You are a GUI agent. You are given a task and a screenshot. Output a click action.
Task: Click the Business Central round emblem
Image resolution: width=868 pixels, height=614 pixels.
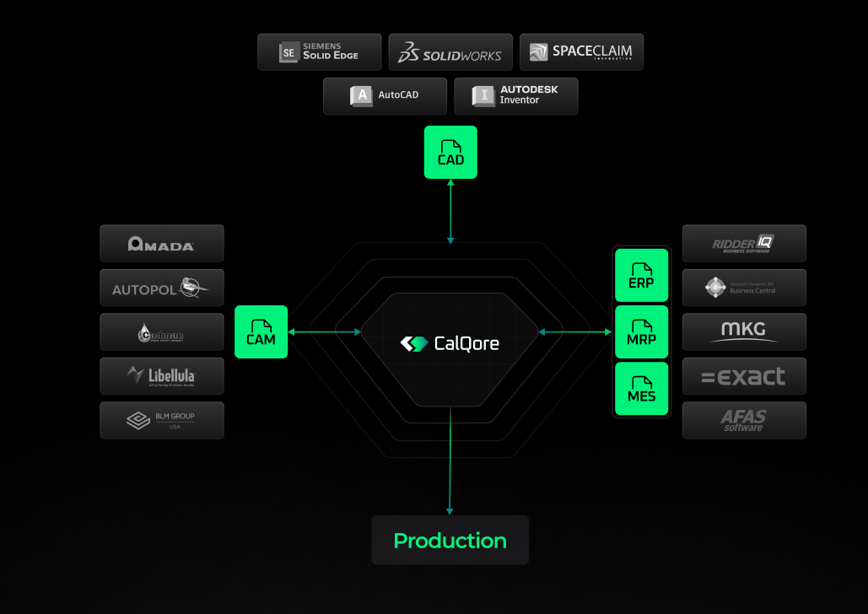(x=715, y=288)
